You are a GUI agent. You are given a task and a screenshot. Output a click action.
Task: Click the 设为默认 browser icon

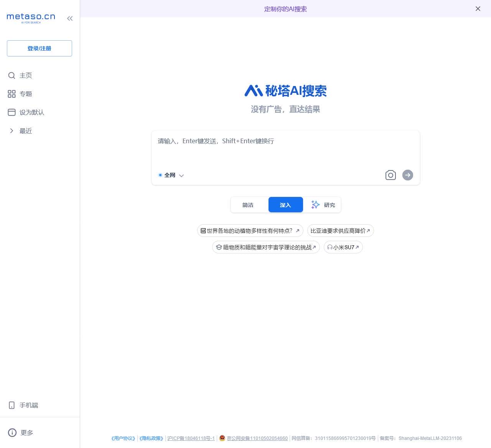click(12, 112)
